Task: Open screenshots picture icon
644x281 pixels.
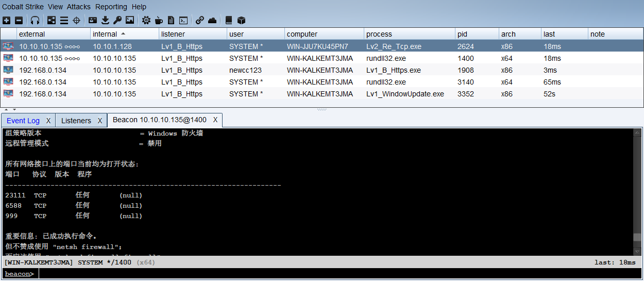Action: (130, 21)
